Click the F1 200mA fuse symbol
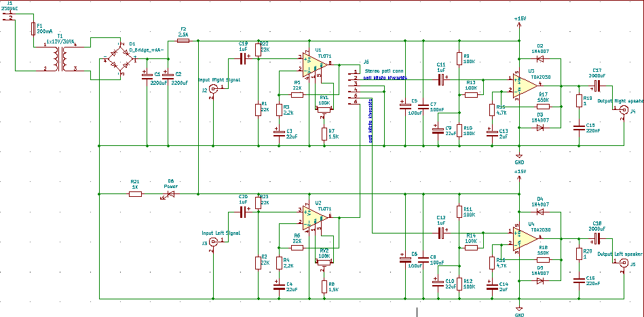Screen dimensions: 644x317 33,29
